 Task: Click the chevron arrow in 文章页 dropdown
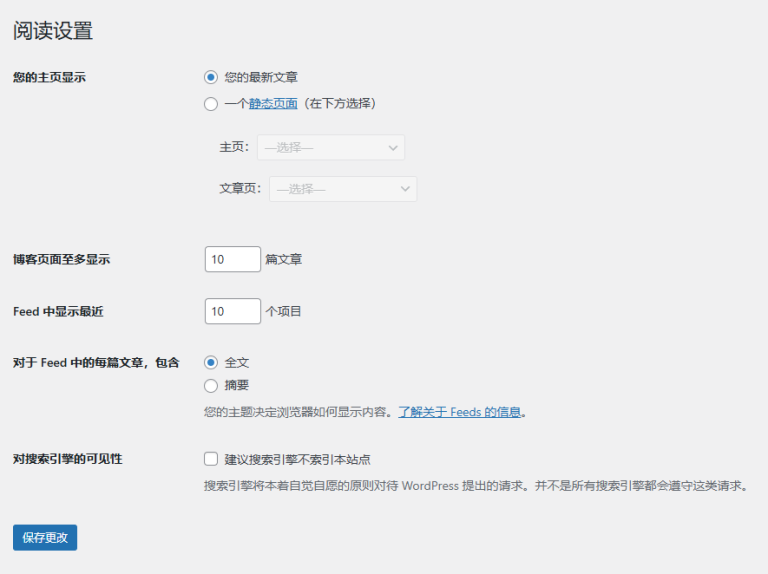coord(405,189)
